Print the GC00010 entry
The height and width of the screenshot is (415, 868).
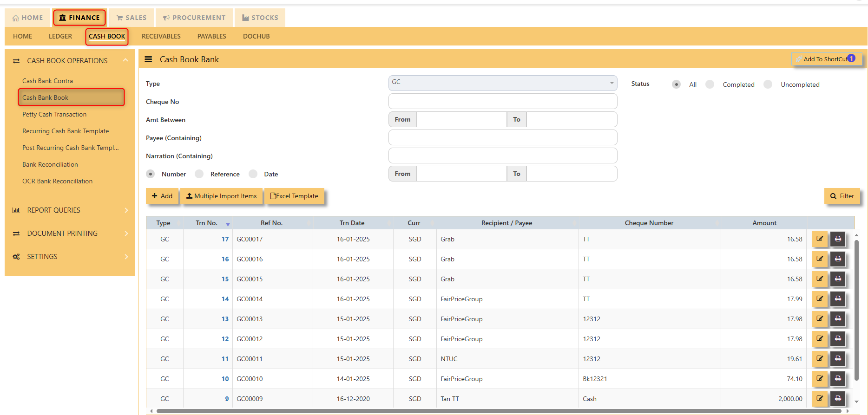pos(838,379)
